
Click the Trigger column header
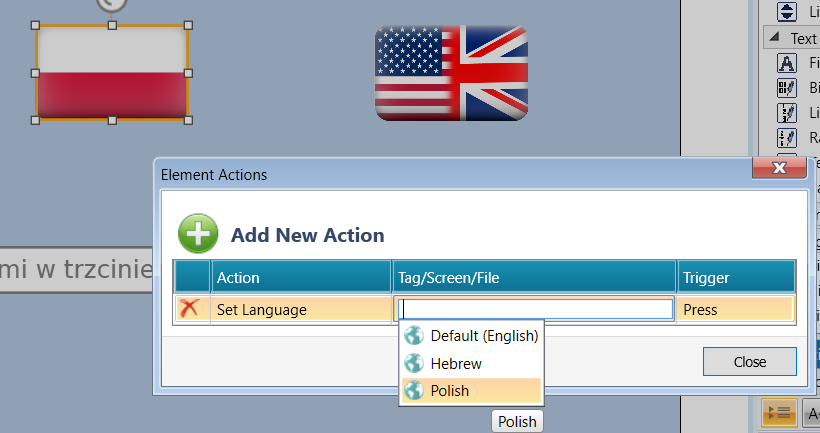tap(736, 277)
